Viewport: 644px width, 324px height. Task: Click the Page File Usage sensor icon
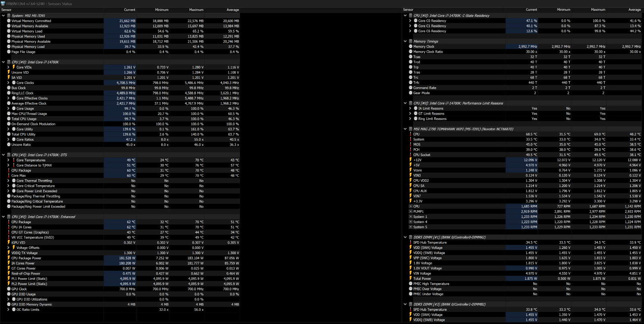[x=9, y=52]
